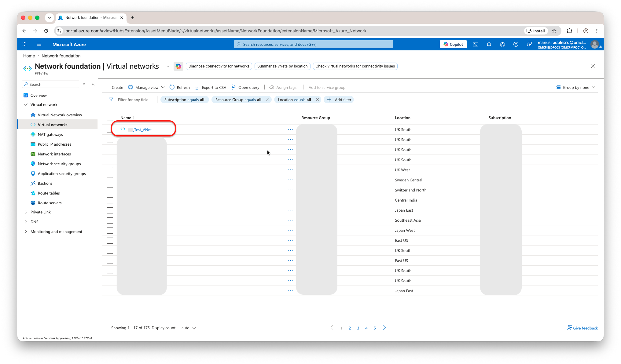This screenshot has width=621, height=364.
Task: Expand Monitoring and management section
Action: [26, 231]
